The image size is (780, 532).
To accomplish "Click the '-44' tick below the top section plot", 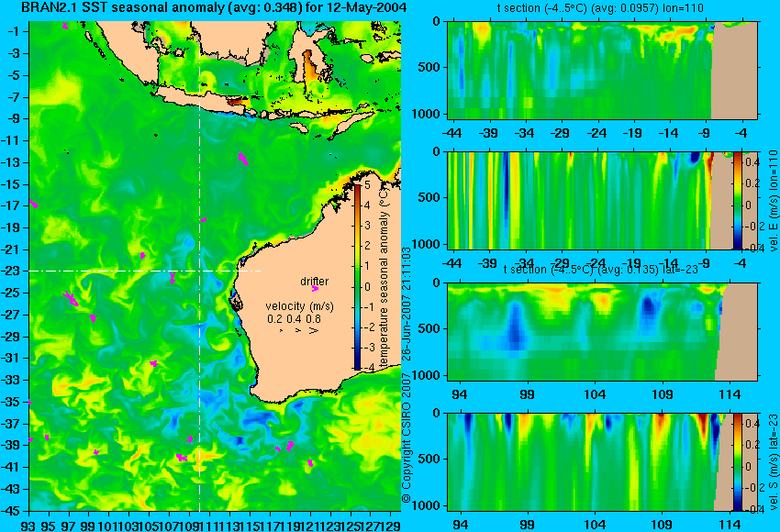I will pos(451,133).
